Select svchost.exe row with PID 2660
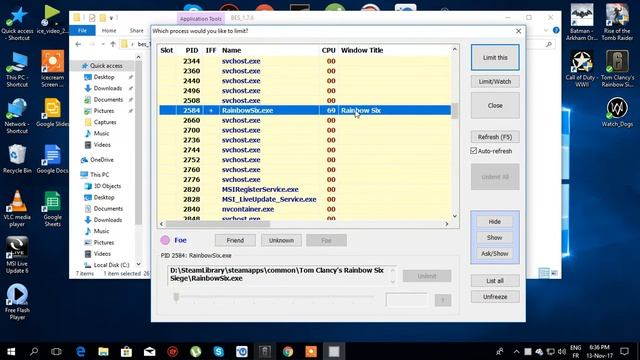640x360 pixels. [305, 120]
